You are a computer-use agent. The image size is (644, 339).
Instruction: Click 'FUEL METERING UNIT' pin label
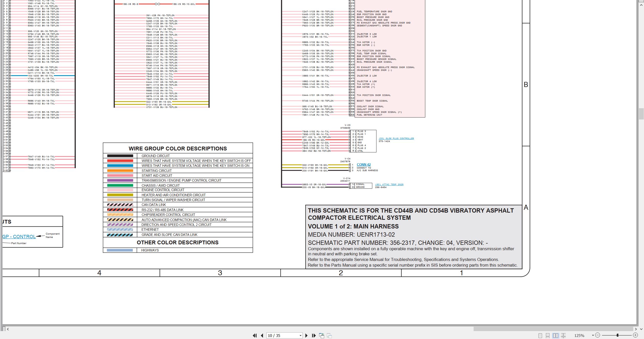(x=369, y=115)
